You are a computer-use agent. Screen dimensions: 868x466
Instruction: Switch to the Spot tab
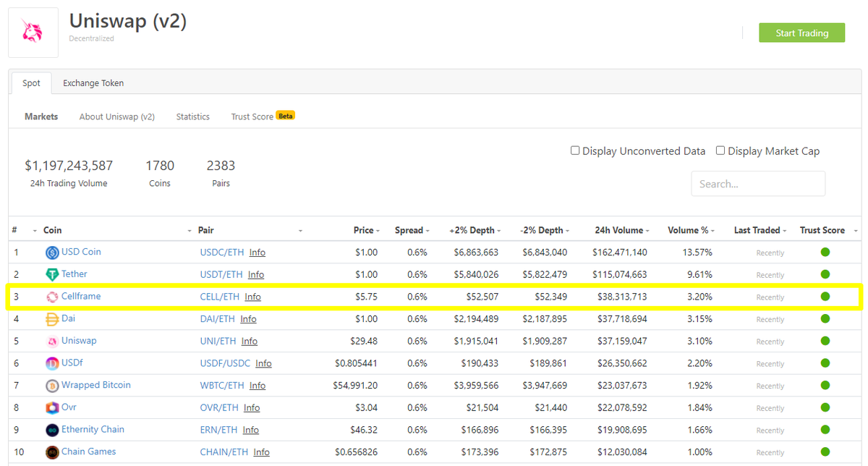point(31,83)
